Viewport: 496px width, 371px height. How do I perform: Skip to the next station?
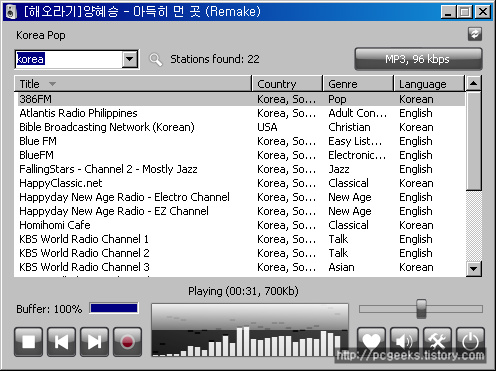[x=94, y=342]
